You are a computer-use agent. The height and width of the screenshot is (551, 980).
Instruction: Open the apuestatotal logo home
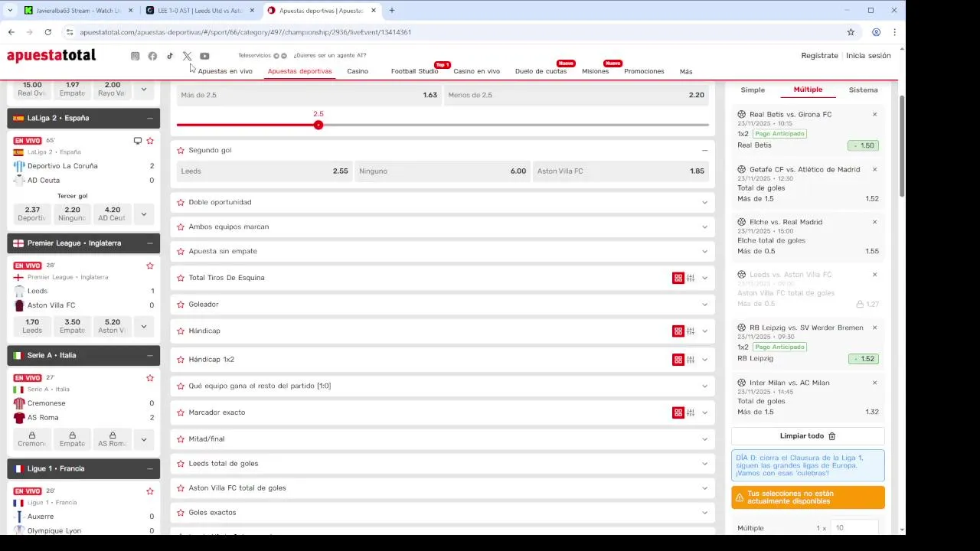tap(51, 55)
